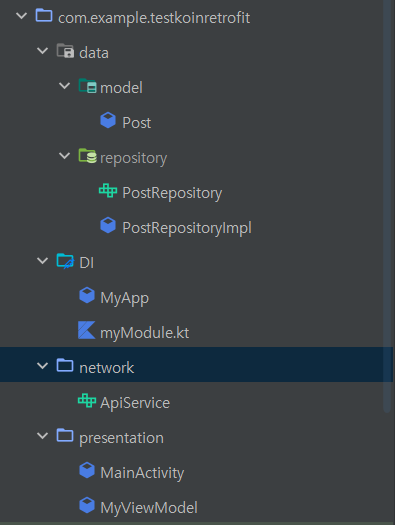The image size is (395, 525).
Task: Click the vertical scrollbar of the tree
Action: [x=387, y=206]
